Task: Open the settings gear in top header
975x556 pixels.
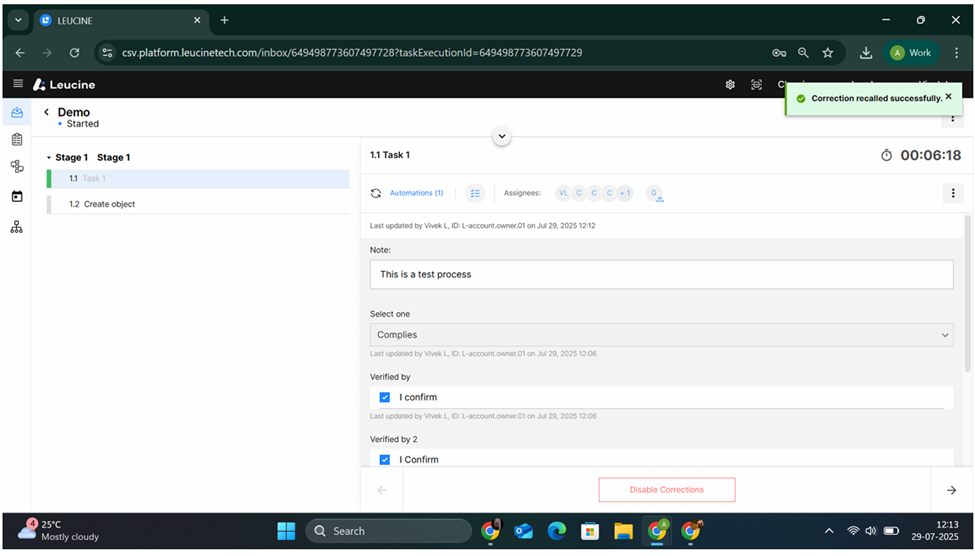Action: (730, 85)
